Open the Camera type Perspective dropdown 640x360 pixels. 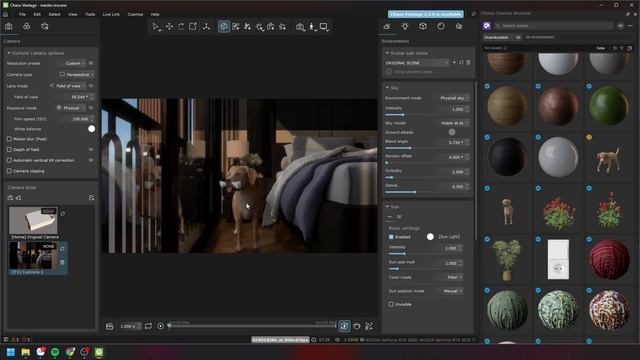[77, 75]
